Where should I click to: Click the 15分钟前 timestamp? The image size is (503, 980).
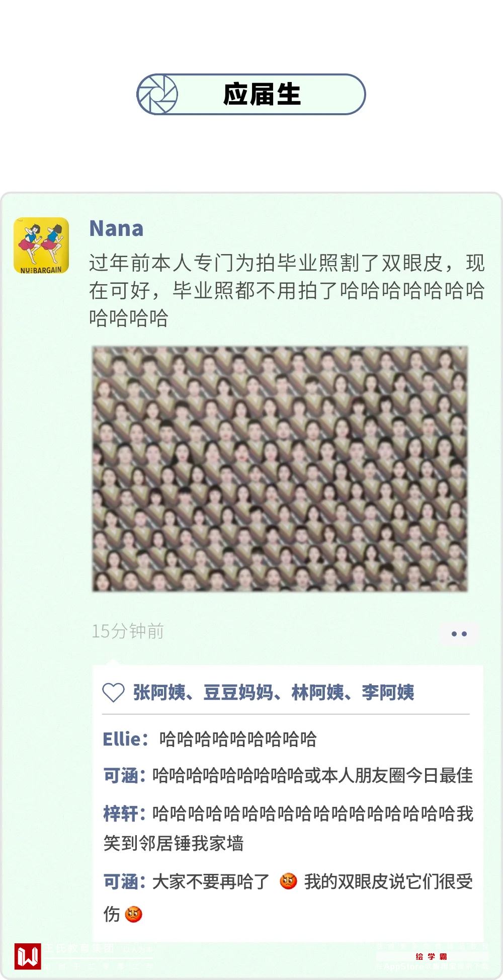[x=128, y=631]
